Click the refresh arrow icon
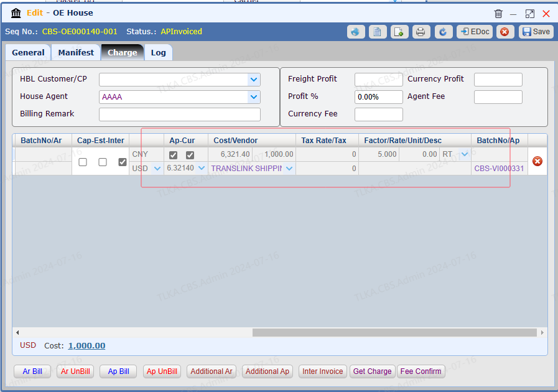Viewport: 558px width, 392px height. (443, 32)
